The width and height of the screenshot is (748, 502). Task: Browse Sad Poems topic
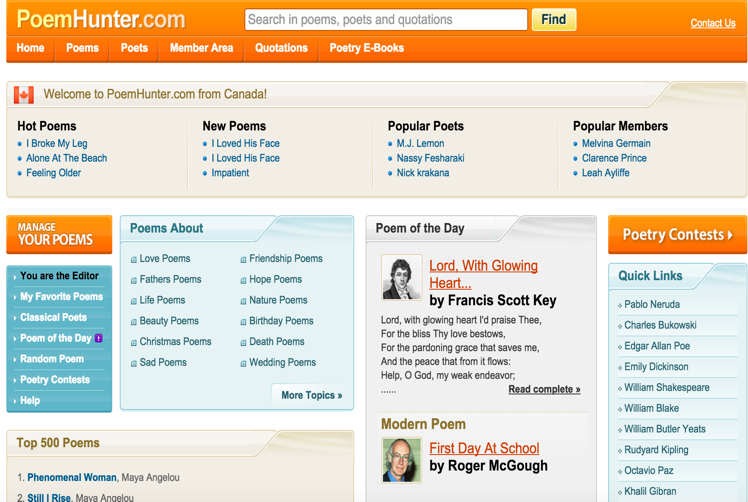point(163,363)
